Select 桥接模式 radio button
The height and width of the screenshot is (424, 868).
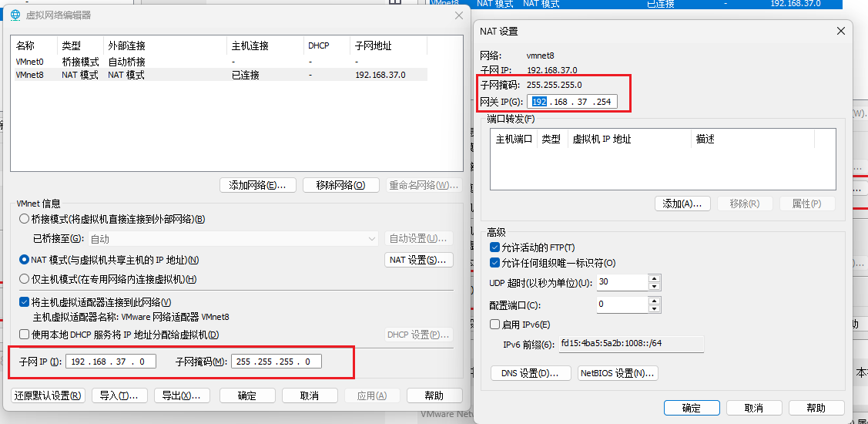pos(24,219)
